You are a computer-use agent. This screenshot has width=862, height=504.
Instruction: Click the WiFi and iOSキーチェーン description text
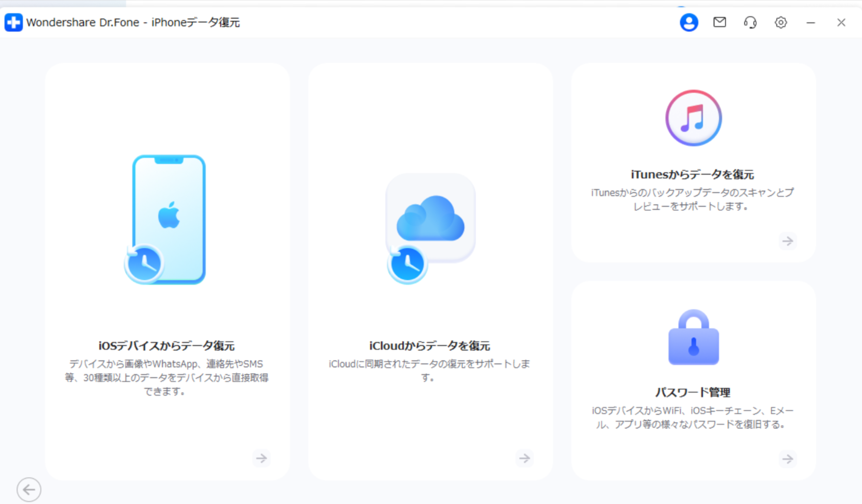point(692,417)
